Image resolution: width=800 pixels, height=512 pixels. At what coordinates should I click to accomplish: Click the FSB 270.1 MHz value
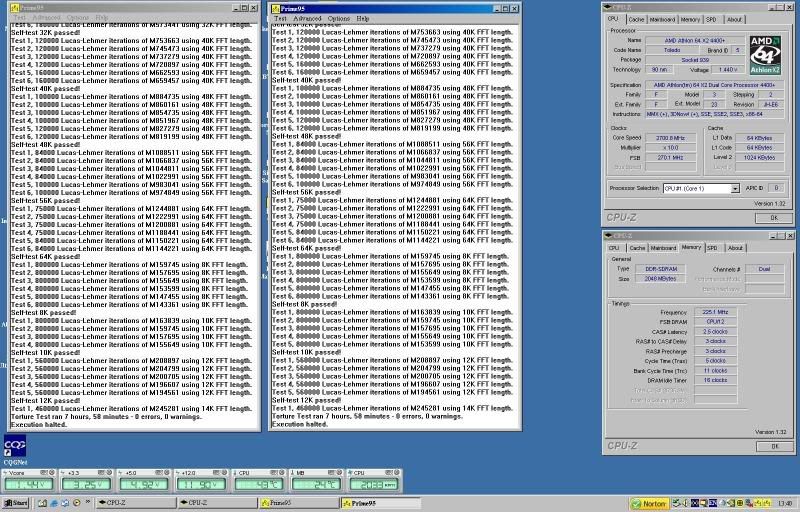click(670, 158)
